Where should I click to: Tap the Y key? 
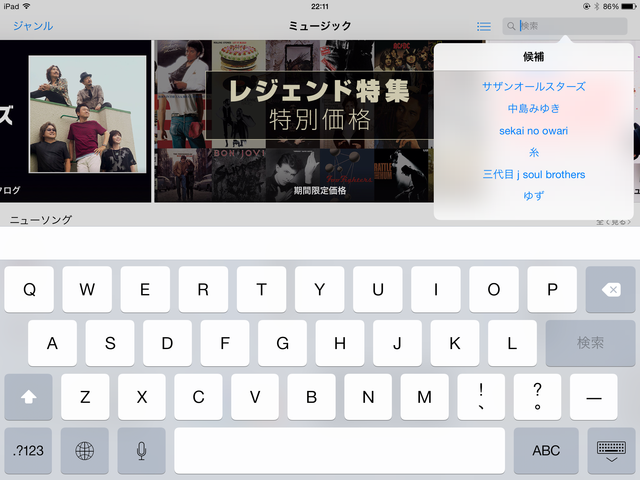[x=320, y=289]
